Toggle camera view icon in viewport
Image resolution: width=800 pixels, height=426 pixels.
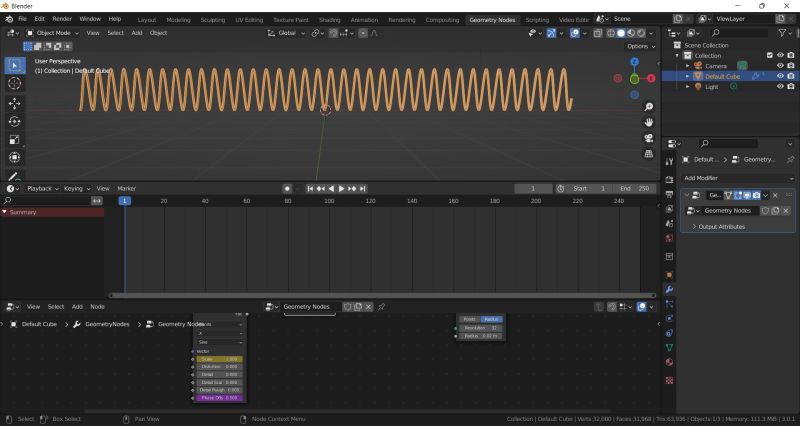pos(648,138)
